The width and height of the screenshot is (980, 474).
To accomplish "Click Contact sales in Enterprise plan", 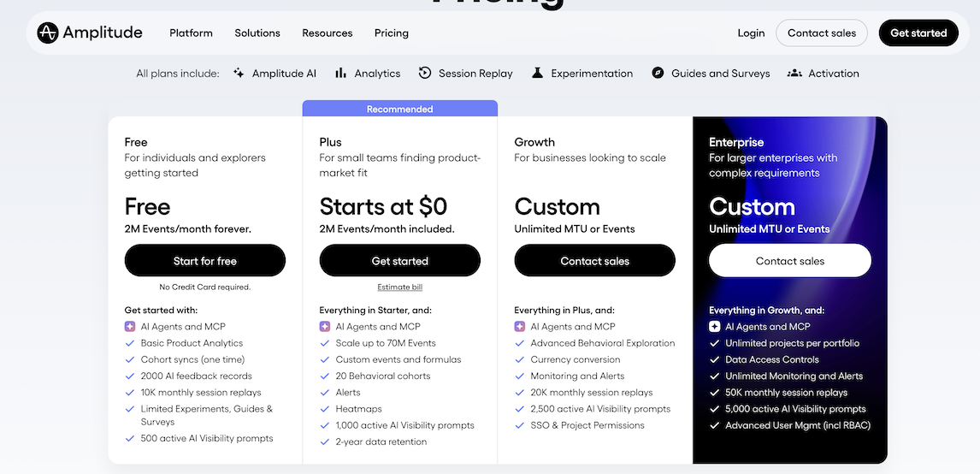I will [790, 261].
